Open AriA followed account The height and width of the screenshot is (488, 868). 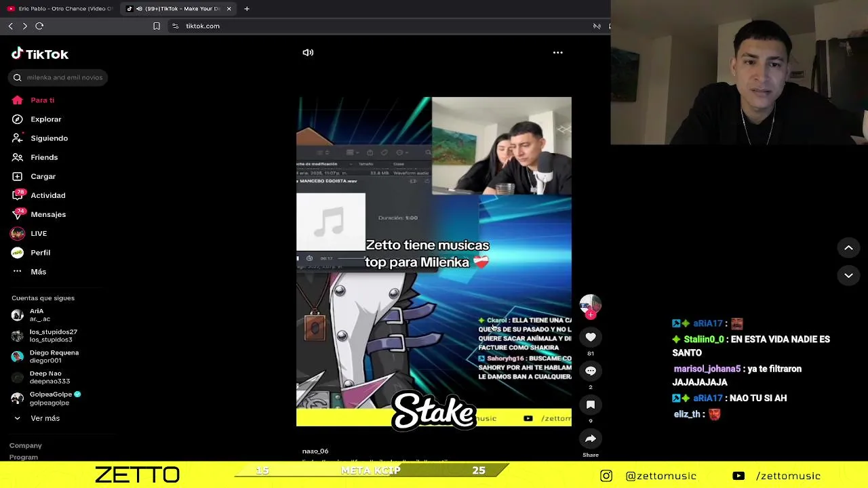pos(45,315)
